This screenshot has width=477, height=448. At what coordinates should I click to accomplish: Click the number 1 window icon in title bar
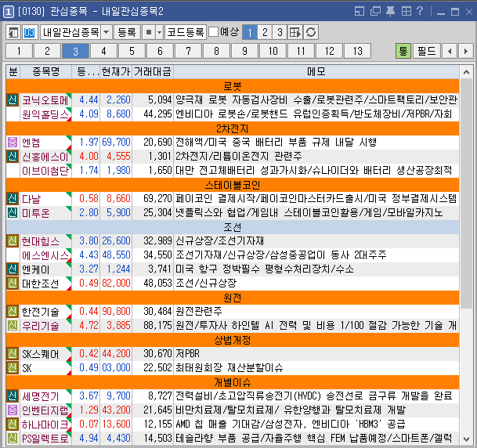pos(8,12)
